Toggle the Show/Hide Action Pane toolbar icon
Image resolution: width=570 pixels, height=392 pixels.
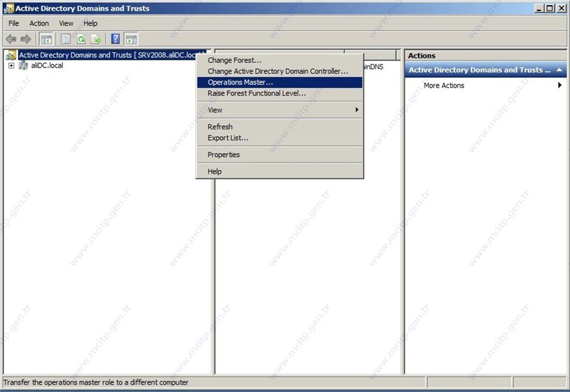[131, 39]
